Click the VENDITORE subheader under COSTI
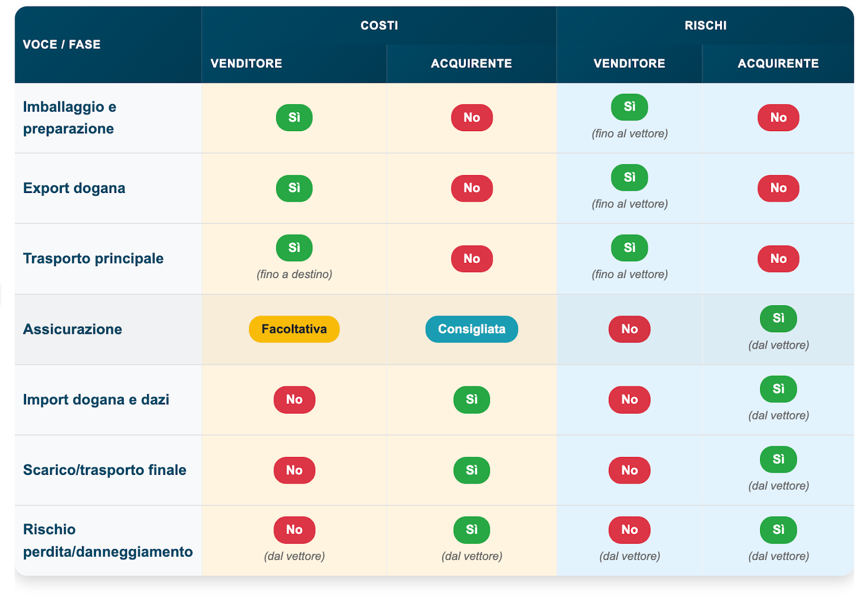868x599 pixels. (x=246, y=63)
